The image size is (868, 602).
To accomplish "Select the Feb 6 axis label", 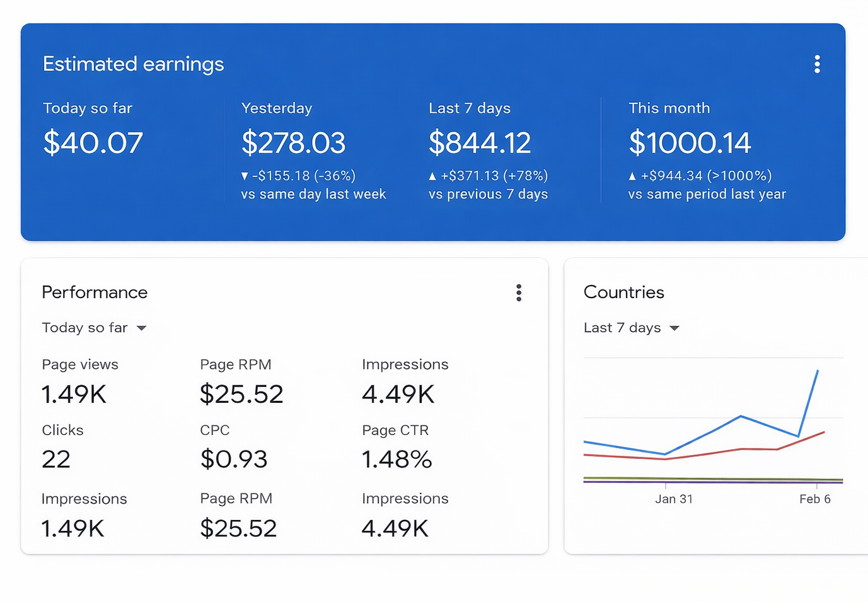I will 814,499.
